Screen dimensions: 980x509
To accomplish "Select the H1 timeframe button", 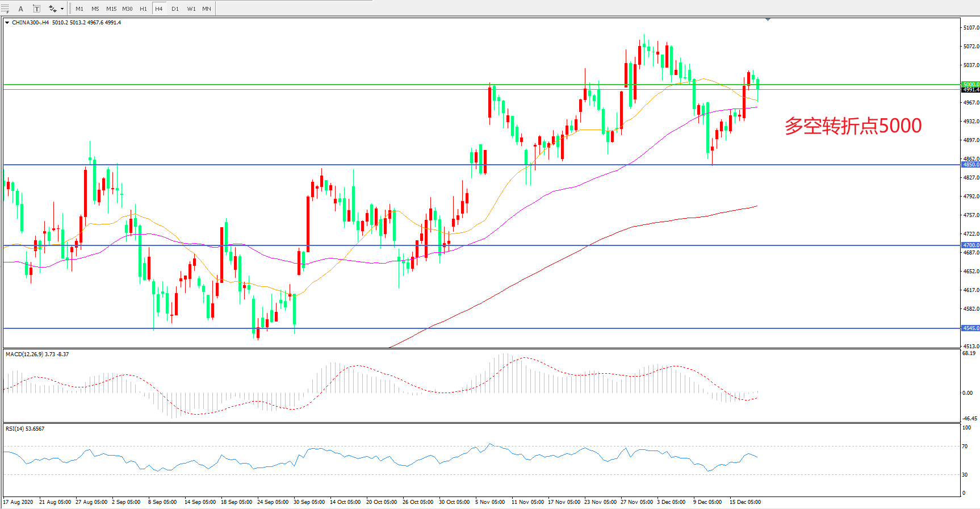I will (x=143, y=9).
